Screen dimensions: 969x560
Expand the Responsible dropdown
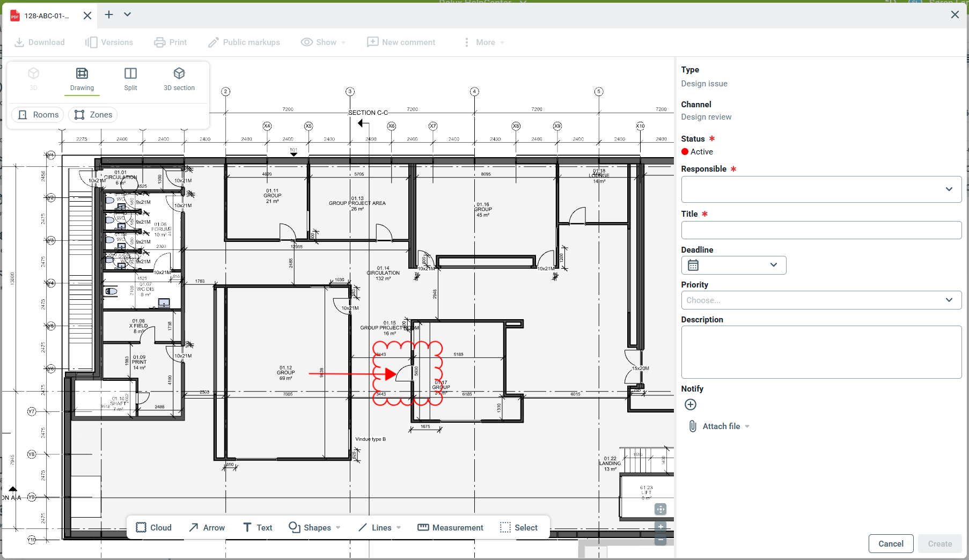821,189
